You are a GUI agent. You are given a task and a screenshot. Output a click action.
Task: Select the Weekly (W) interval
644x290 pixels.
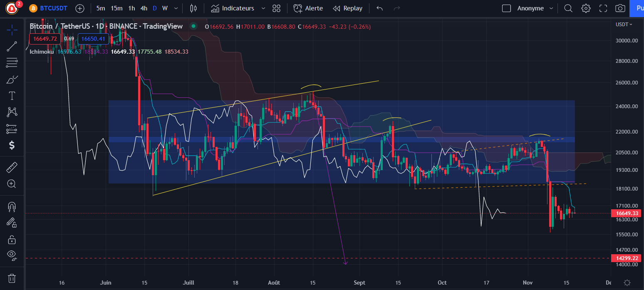click(x=165, y=8)
